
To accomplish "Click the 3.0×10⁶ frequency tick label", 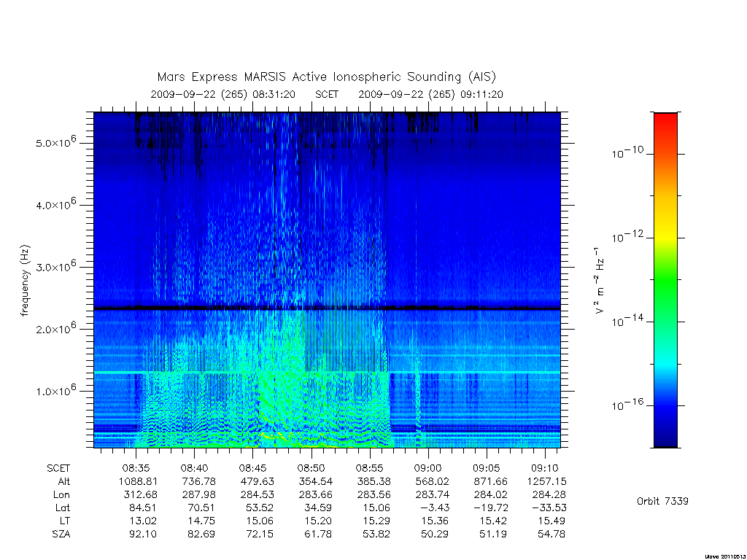I will pos(55,266).
